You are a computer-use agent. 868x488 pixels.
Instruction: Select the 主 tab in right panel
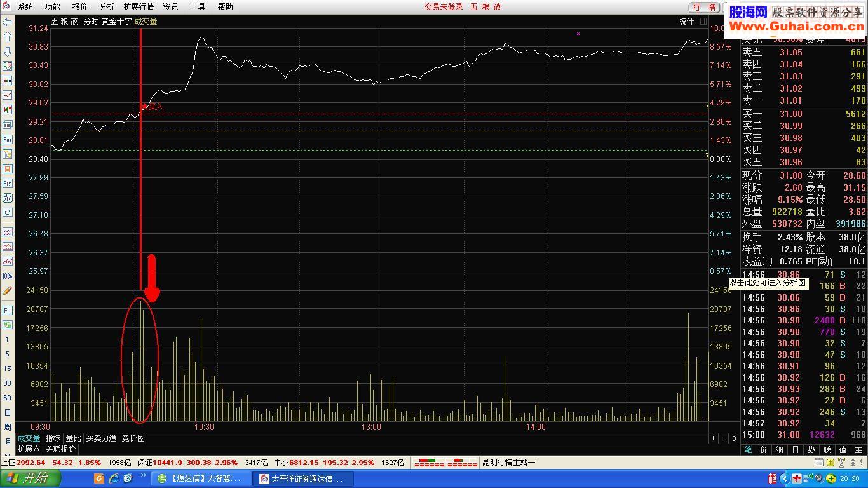coord(859,449)
